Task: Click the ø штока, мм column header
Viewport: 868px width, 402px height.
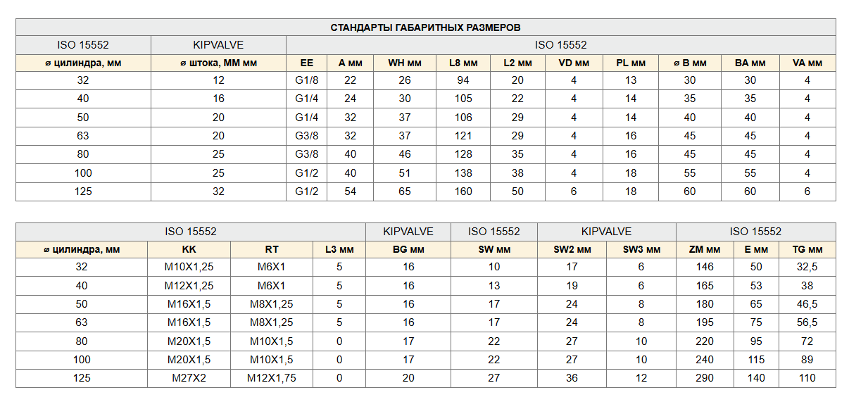Action: [x=218, y=63]
